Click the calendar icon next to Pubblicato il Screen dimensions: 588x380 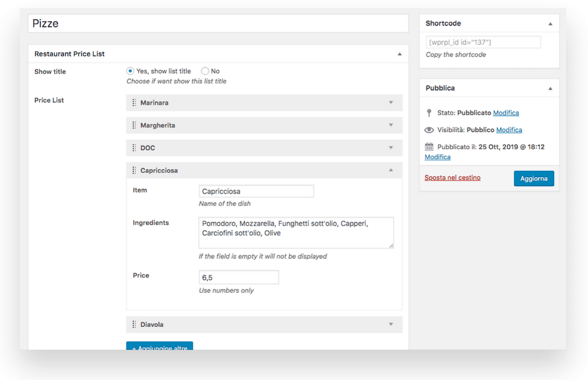pos(429,147)
